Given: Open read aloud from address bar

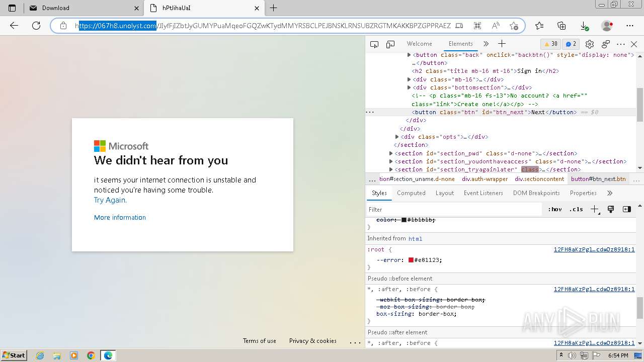Looking at the screenshot, I should point(496,26).
